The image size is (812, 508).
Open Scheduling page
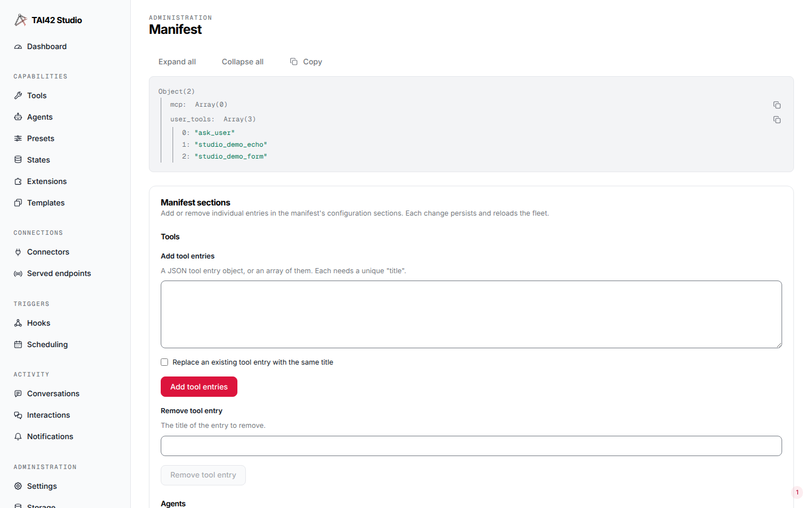coord(47,344)
